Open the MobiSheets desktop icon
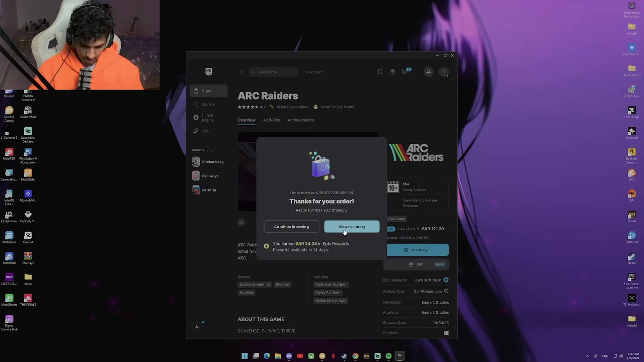The image size is (644, 362). tap(9, 300)
